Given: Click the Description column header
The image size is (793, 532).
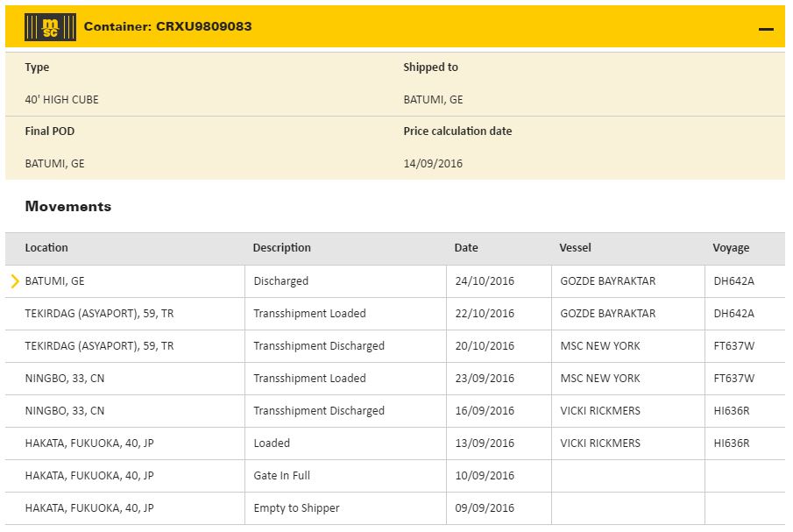Looking at the screenshot, I should click(281, 248).
